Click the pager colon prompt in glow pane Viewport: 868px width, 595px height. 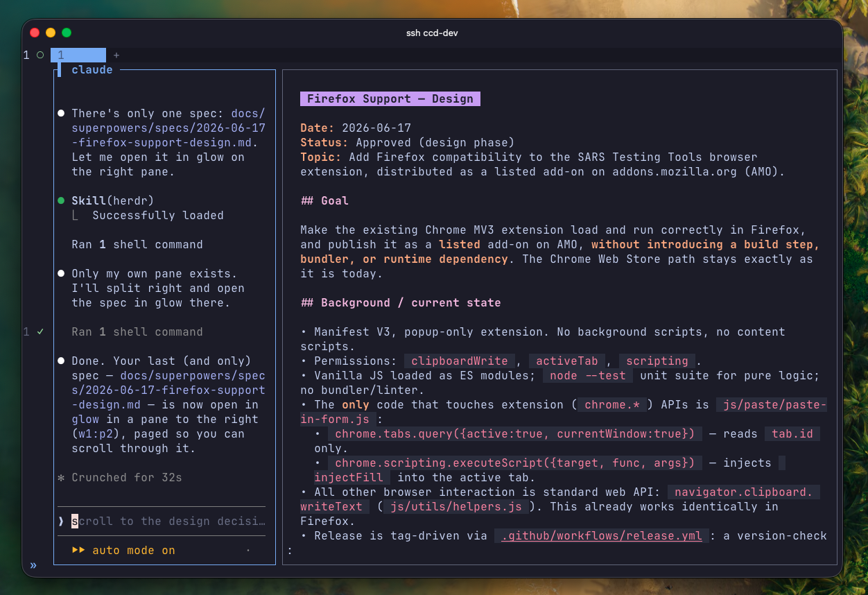point(290,551)
